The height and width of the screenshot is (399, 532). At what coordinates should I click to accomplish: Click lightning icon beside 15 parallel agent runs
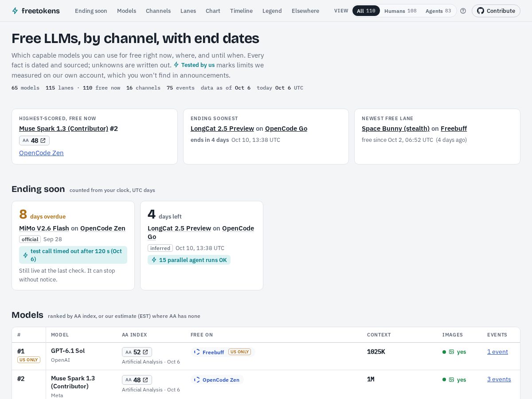(x=154, y=260)
